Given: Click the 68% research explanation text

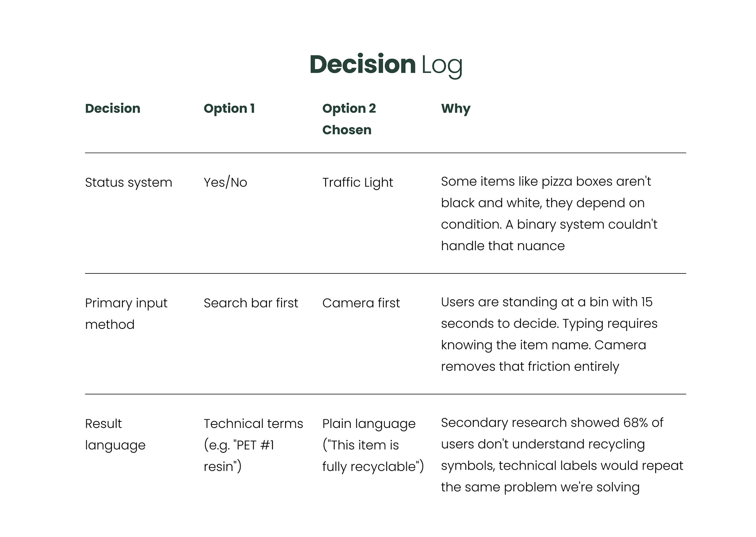Looking at the screenshot, I should 561,455.
